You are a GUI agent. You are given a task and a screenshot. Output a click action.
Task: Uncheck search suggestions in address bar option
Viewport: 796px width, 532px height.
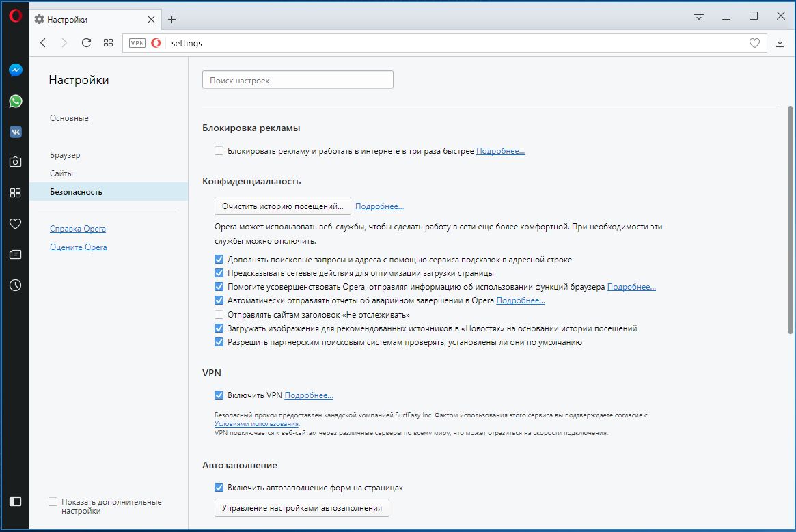[219, 260]
